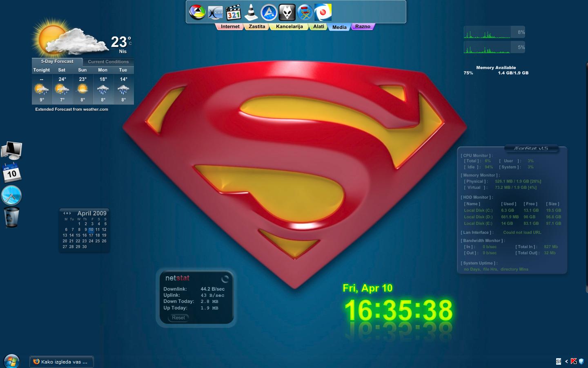
Task: Open the director's chair media icon
Action: click(x=305, y=13)
